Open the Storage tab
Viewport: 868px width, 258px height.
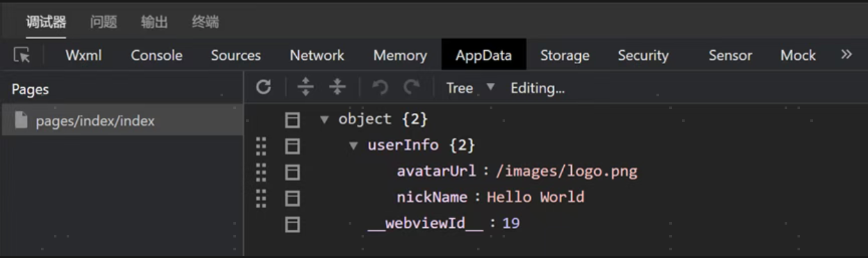(x=564, y=56)
